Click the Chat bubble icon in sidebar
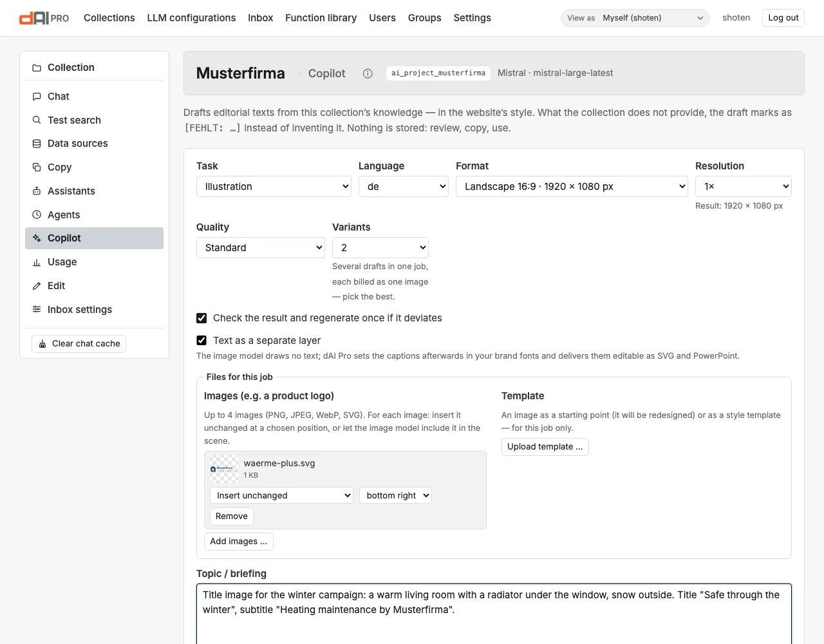This screenshot has height=644, width=824. click(x=37, y=97)
